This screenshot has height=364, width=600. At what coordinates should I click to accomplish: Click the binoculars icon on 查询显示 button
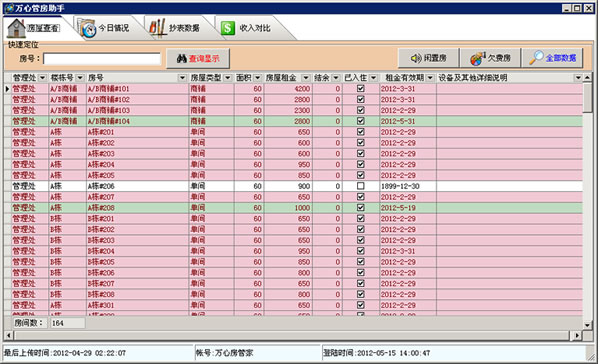(181, 59)
